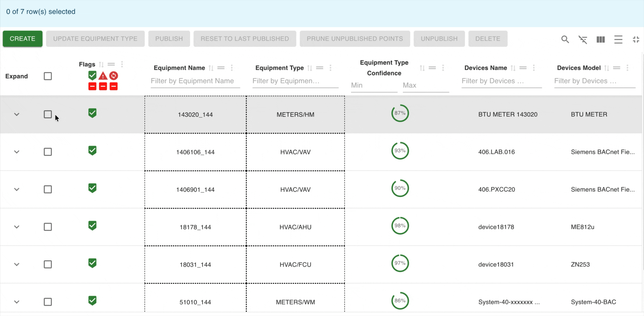Select row 143020_144 checkbox
This screenshot has width=644, height=316.
pyautogui.click(x=48, y=114)
